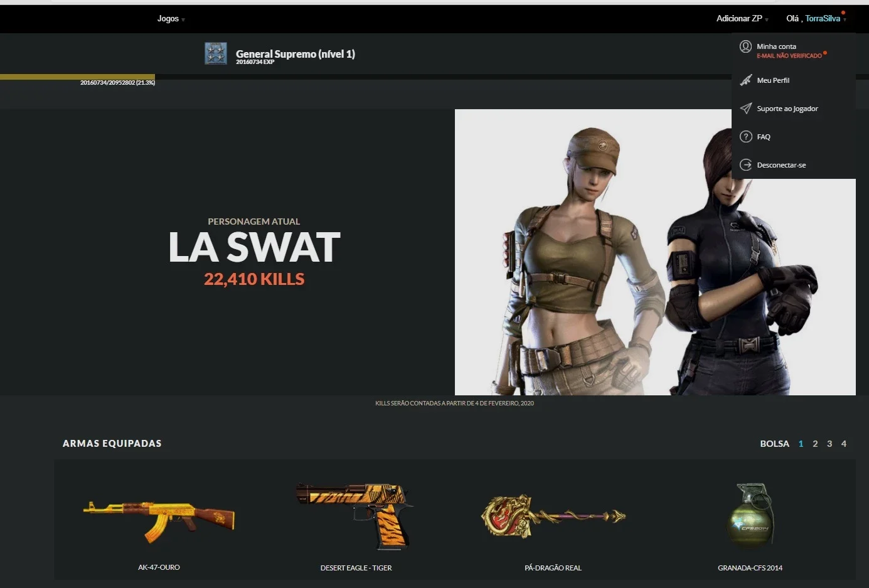Open Minha conta menu entry
Image resolution: width=869 pixels, height=588 pixels.
tap(776, 46)
